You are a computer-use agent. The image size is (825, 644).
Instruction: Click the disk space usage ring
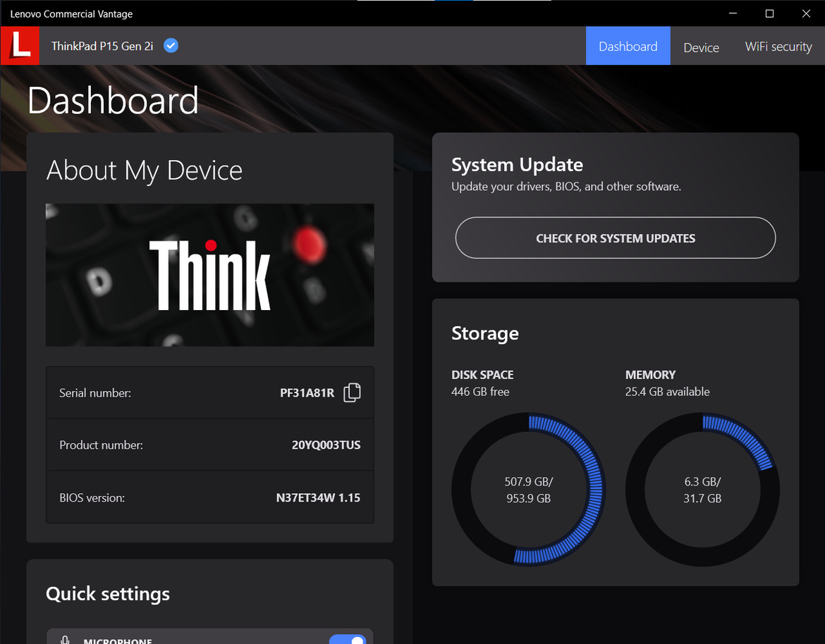click(528, 490)
